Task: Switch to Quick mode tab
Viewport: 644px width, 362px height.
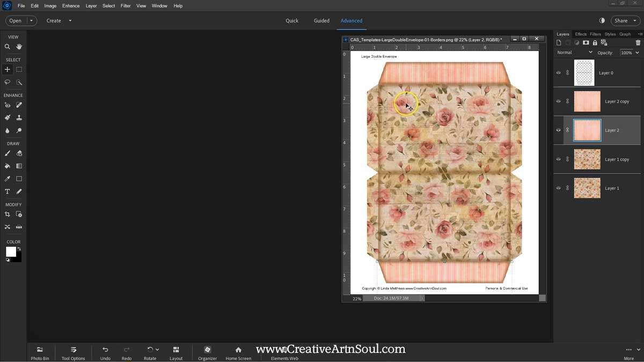Action: (292, 20)
